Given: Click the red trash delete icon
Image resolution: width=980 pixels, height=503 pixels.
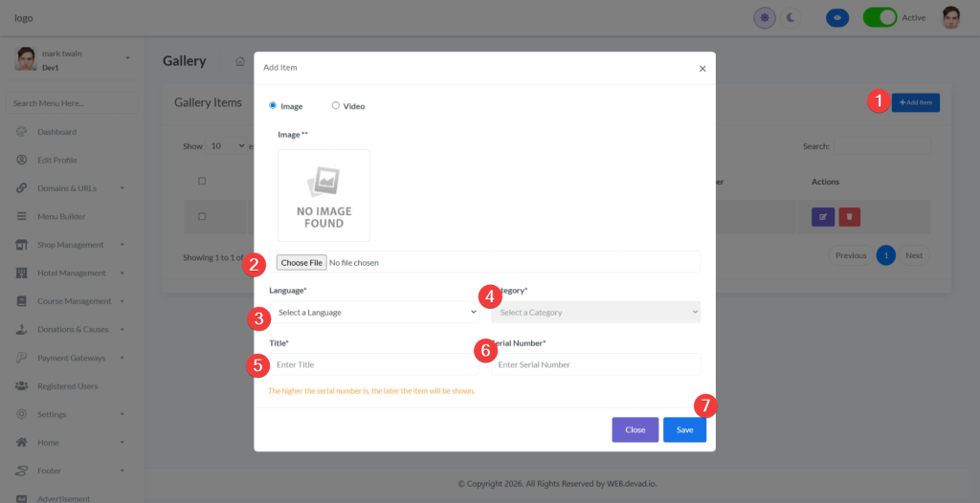Looking at the screenshot, I should click(x=848, y=217).
